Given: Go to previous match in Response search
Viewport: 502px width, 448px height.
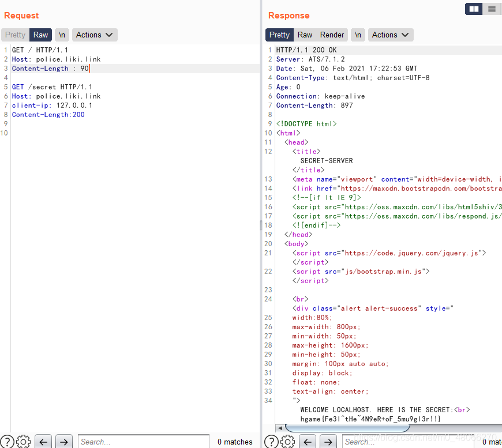Looking at the screenshot, I should point(308,442).
